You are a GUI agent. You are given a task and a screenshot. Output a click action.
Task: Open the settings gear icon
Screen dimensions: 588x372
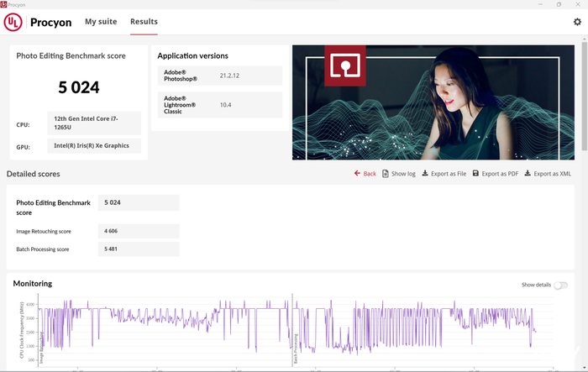pos(577,22)
